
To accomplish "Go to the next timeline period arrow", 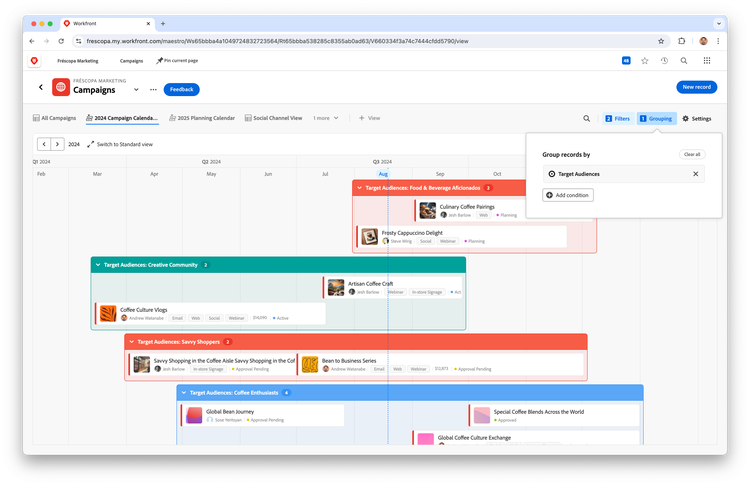I will 57,144.
